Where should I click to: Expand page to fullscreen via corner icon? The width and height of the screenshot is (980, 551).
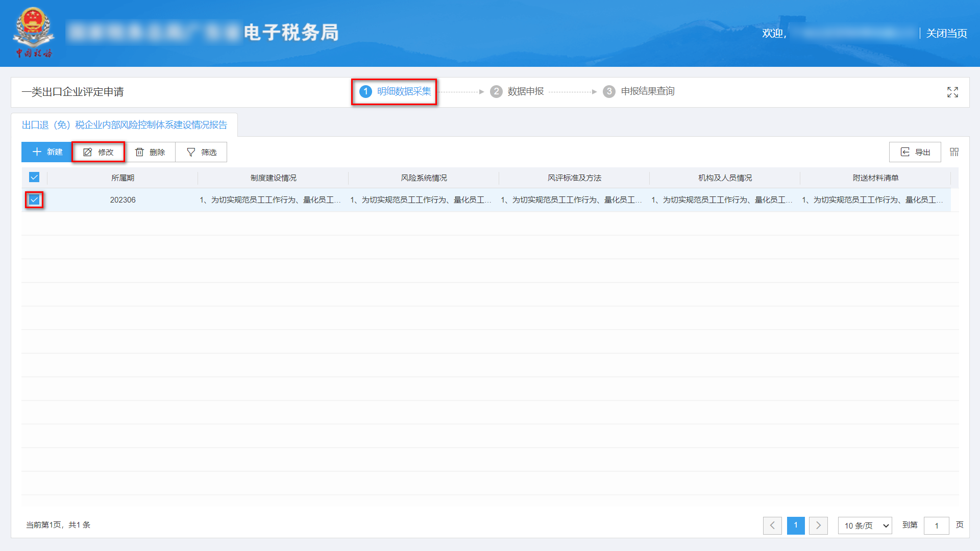pyautogui.click(x=952, y=92)
